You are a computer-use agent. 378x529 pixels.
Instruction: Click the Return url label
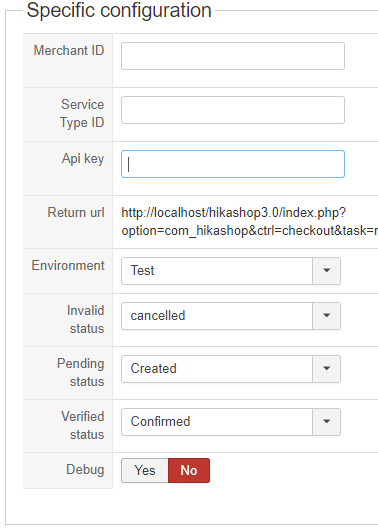76,213
